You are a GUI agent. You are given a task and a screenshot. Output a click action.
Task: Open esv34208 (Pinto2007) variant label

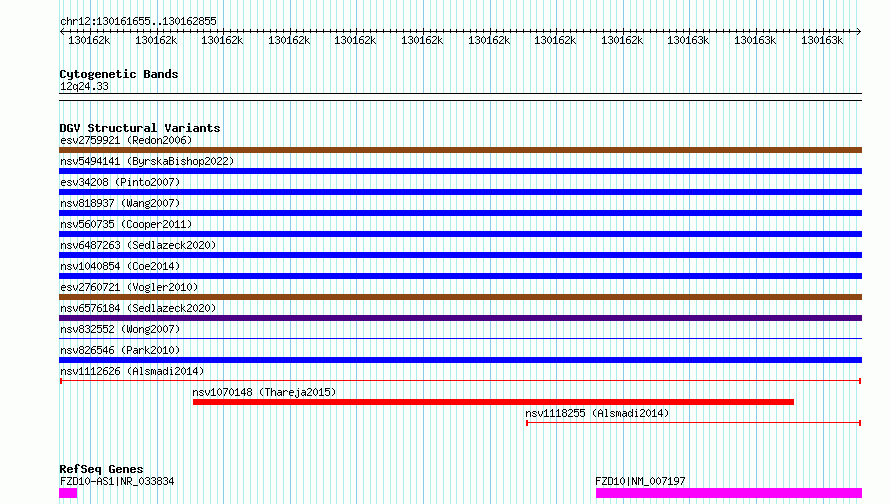(x=120, y=182)
